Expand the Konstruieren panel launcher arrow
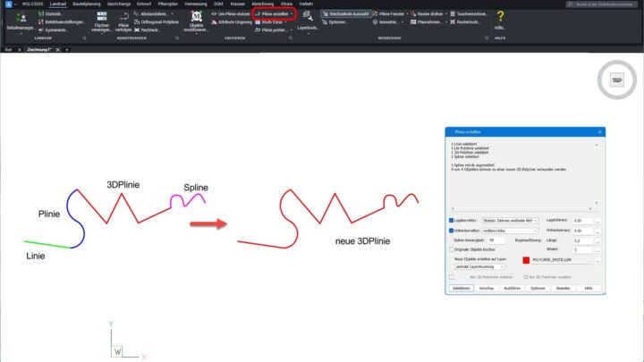 pyautogui.click(x=177, y=38)
